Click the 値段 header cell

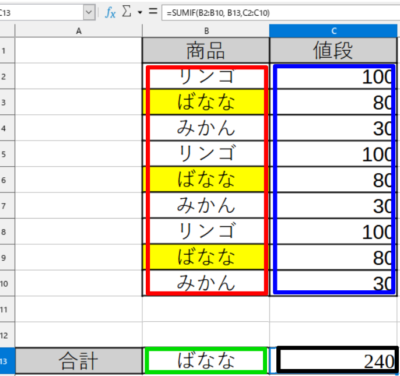point(333,50)
